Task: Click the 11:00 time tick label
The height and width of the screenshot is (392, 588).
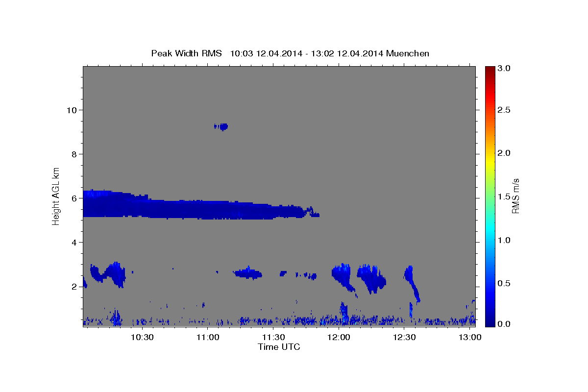Action: point(208,337)
